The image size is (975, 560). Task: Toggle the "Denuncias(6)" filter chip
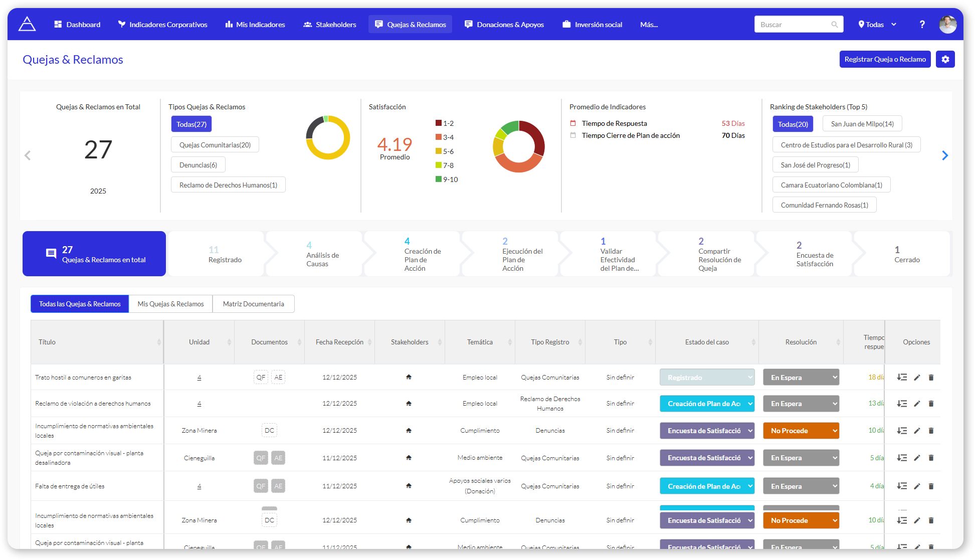click(x=198, y=164)
